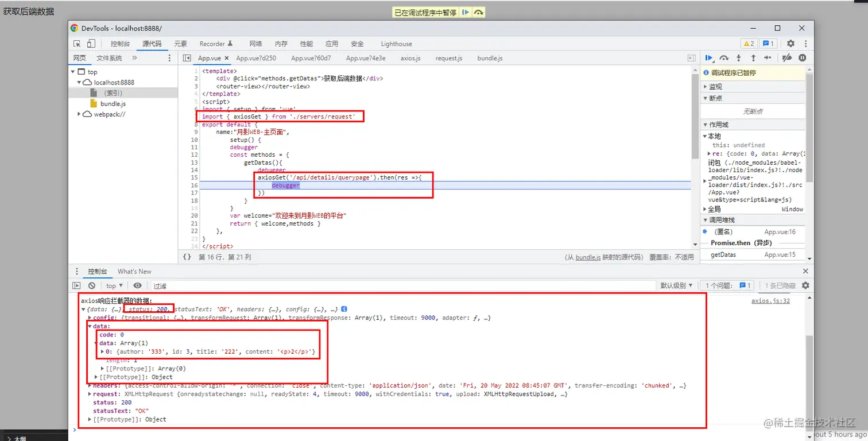Open the info tooltip icon beside logged object

pyautogui.click(x=344, y=310)
